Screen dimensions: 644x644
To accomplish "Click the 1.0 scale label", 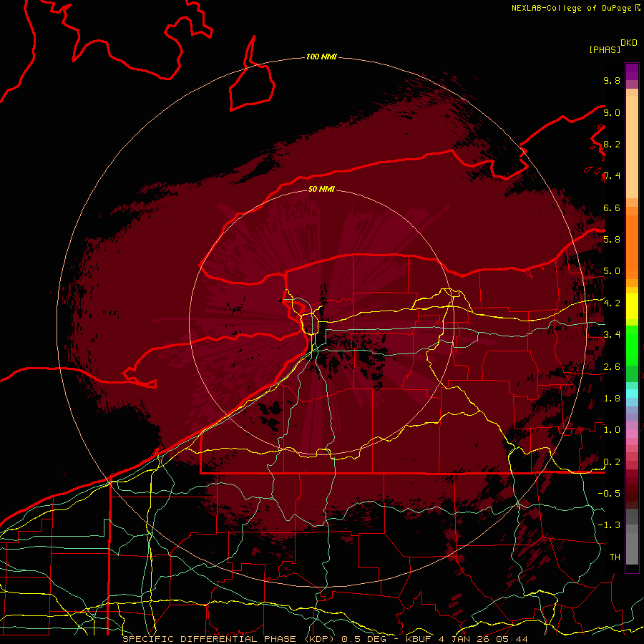I will [612, 429].
